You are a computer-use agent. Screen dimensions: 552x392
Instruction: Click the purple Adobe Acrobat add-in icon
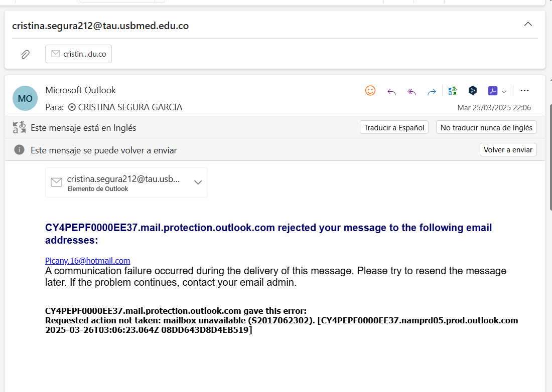(x=492, y=91)
